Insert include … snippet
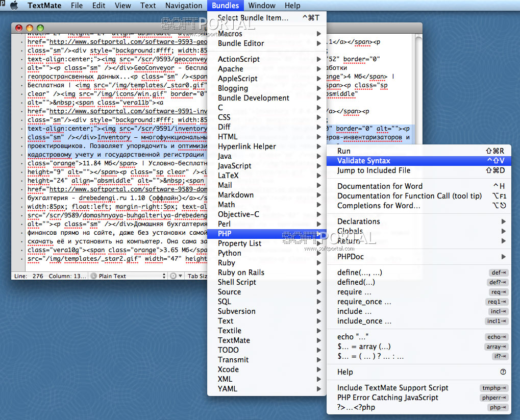This screenshot has width=520, height=420. click(x=419, y=311)
